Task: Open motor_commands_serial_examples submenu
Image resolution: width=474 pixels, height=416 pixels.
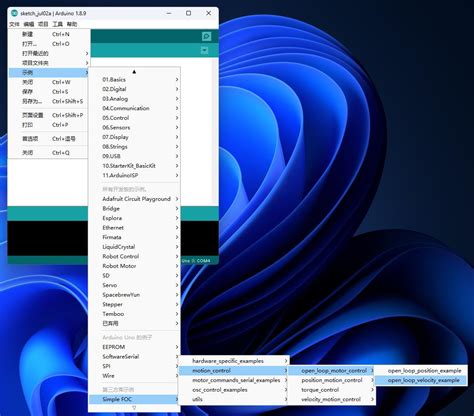Action: 234,380
